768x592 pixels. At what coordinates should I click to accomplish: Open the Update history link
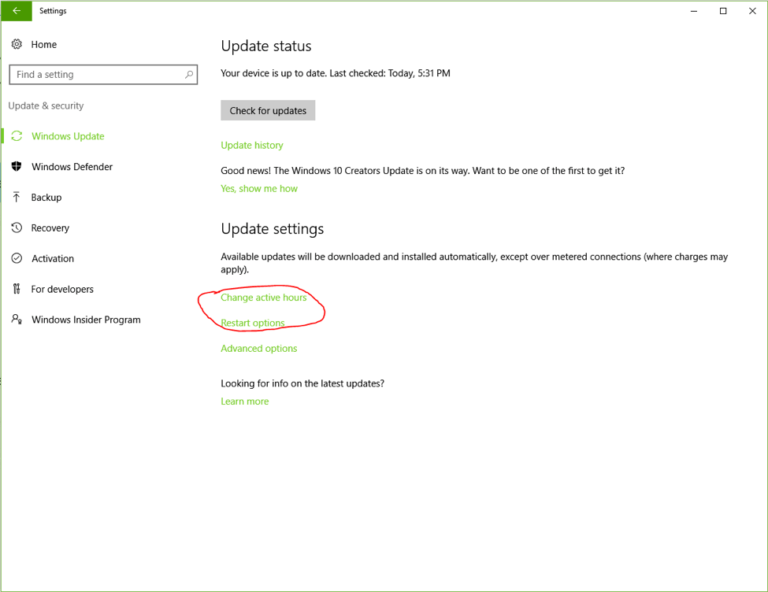coord(252,145)
